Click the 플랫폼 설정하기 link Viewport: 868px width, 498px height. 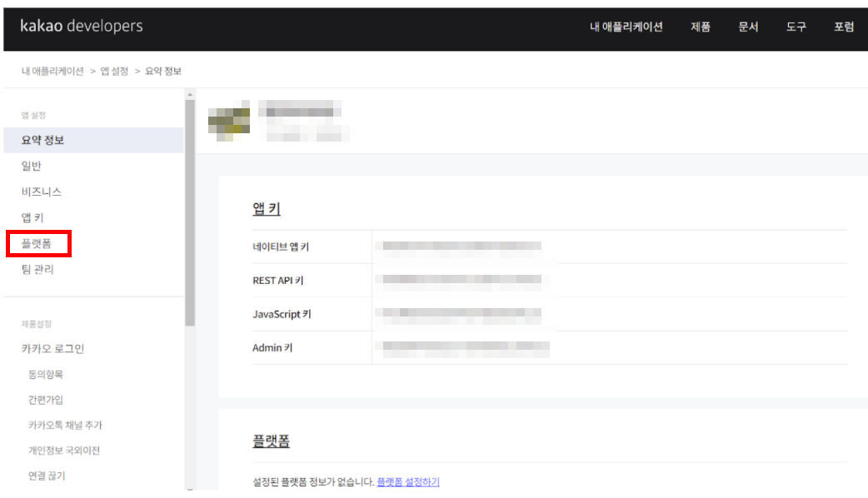(408, 482)
